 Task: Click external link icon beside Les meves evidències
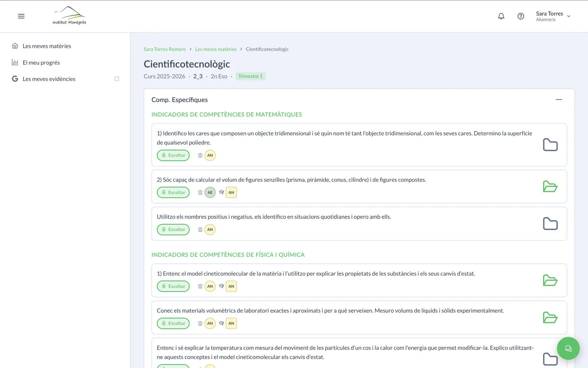tap(117, 79)
